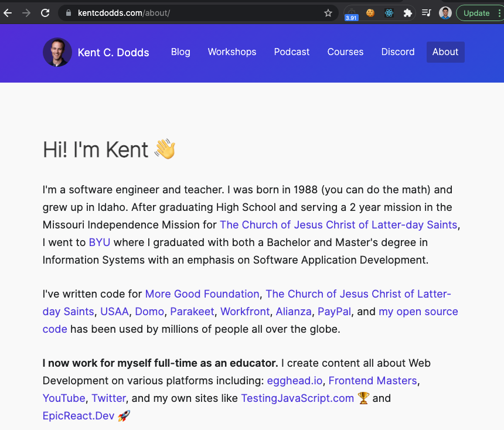The width and height of the screenshot is (504, 430).
Task: Click the padlock site info icon
Action: (x=68, y=13)
